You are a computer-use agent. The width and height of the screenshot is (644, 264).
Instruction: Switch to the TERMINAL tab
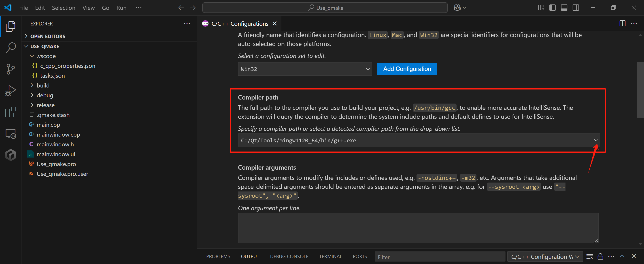pos(330,256)
